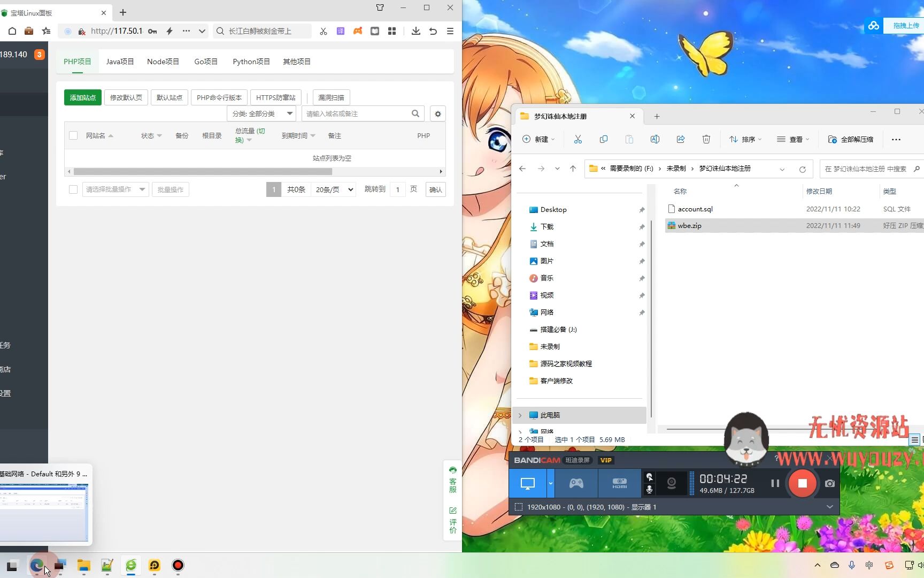Click Bandicam webcam overlay icon
Image resolution: width=924 pixels, height=578 pixels.
672,483
